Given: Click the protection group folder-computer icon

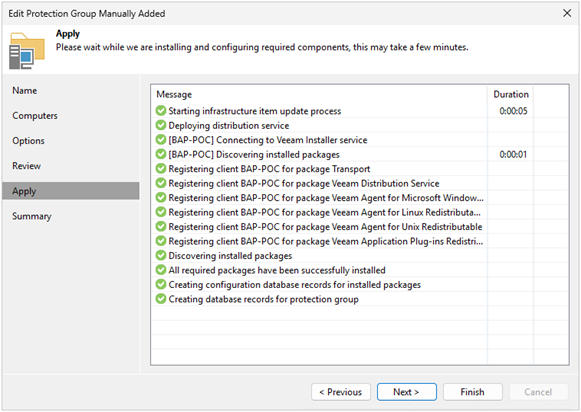Looking at the screenshot, I should click(27, 51).
